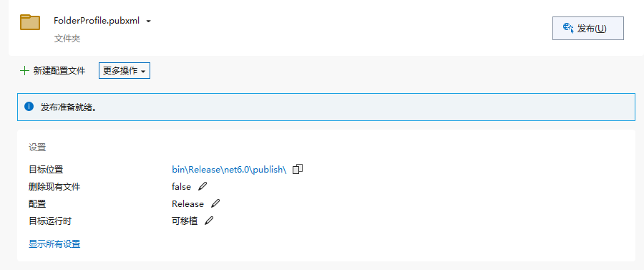Click the green plus icon
This screenshot has height=270, width=644.
(x=24, y=71)
